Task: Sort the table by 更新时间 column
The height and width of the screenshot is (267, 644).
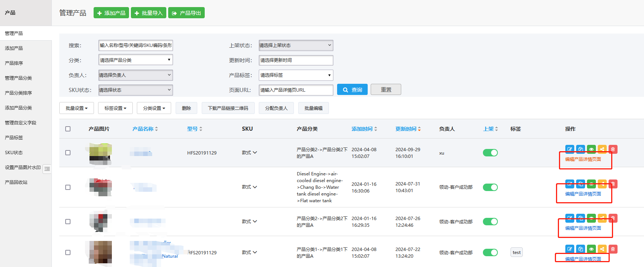Action: click(x=408, y=129)
